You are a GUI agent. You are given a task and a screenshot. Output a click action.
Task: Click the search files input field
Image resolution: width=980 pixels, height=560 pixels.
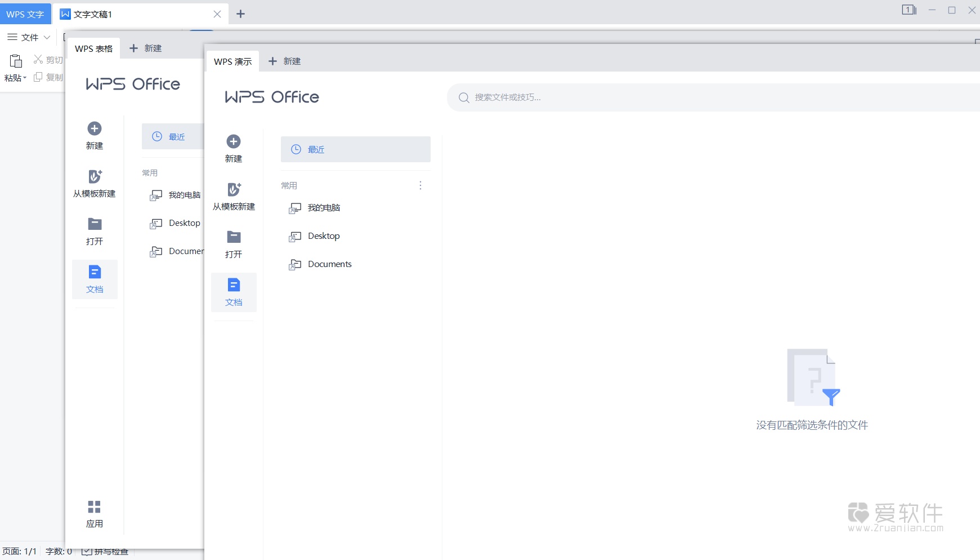675,97
